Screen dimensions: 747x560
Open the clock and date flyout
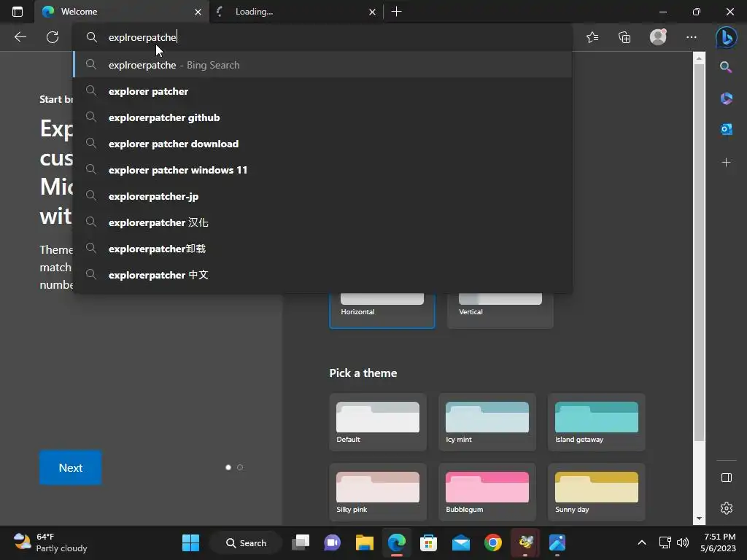(x=718, y=542)
